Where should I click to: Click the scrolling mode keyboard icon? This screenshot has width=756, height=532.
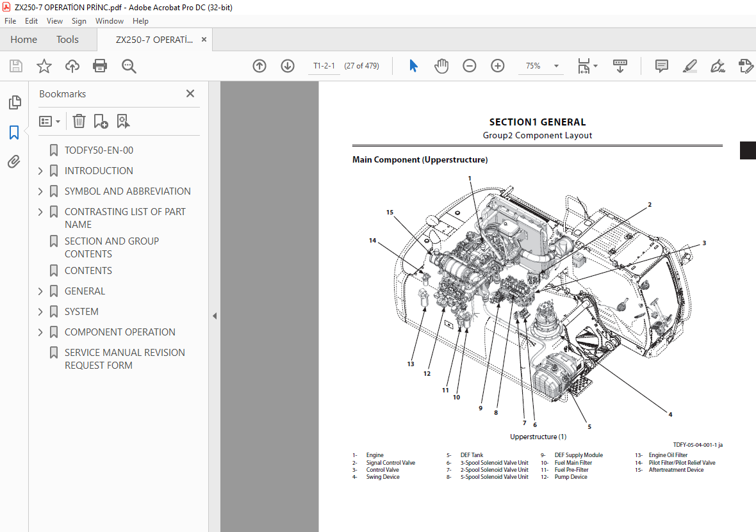pos(620,66)
